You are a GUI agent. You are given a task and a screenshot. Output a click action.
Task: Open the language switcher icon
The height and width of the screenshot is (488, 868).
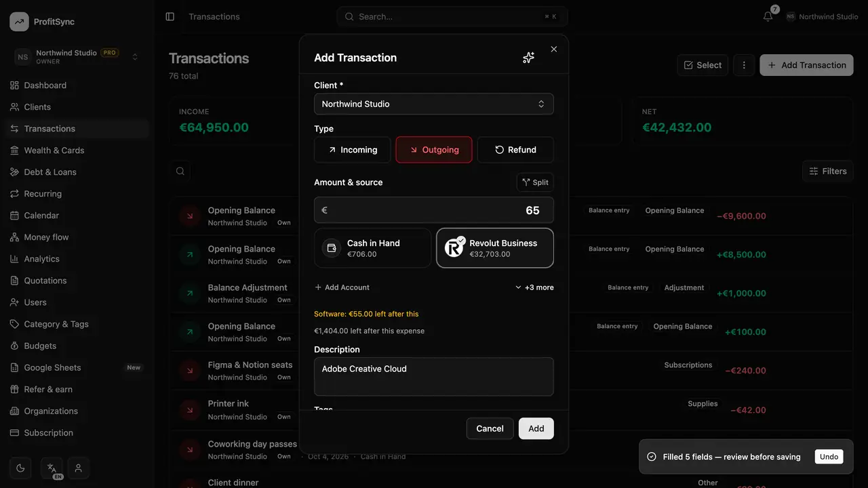point(52,468)
